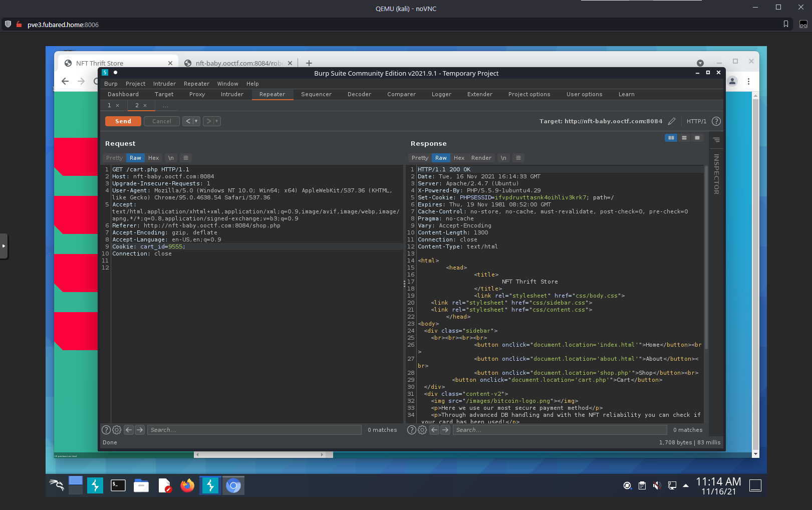Open the Burp menu

(x=111, y=84)
